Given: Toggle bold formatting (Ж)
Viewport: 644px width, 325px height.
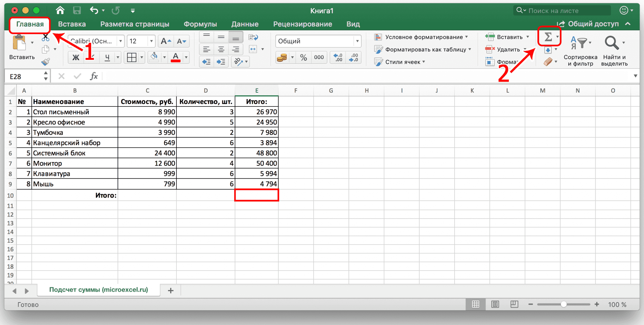Looking at the screenshot, I should click(x=76, y=58).
